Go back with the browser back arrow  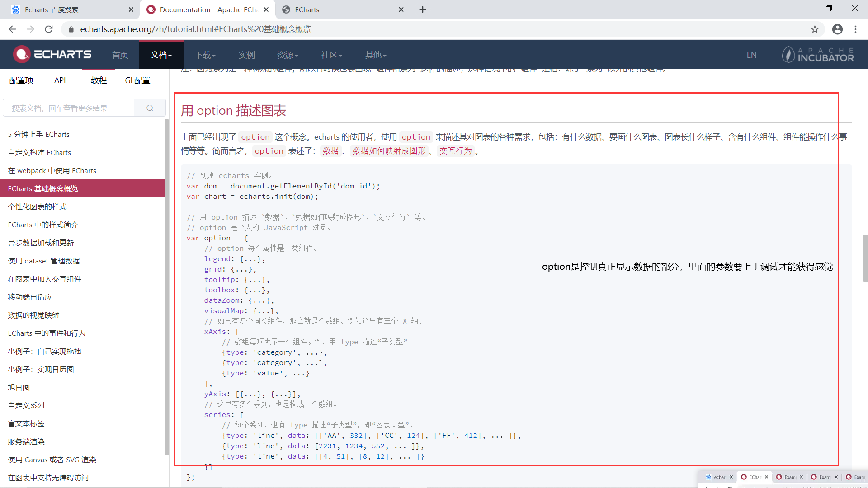[12, 29]
